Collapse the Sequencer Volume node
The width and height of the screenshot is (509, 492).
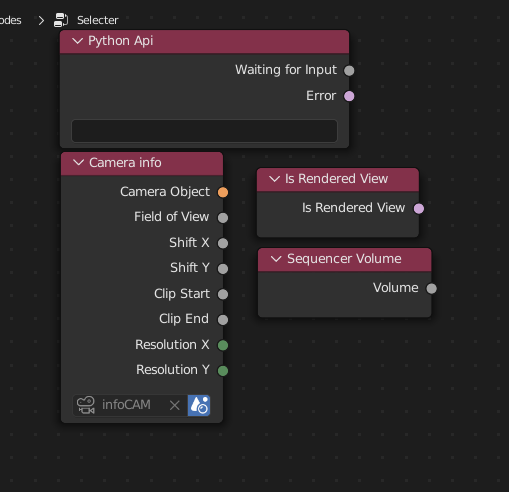(276, 259)
